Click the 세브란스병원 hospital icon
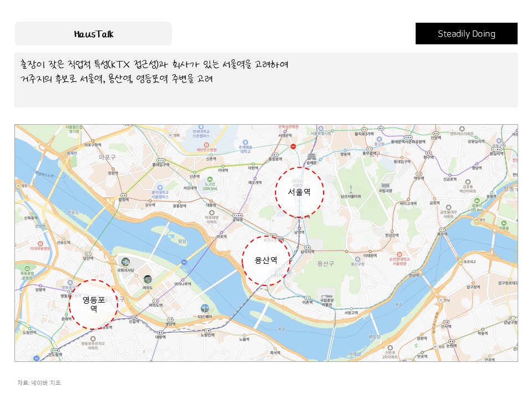Screen dimensions: 532x399 coord(206,145)
